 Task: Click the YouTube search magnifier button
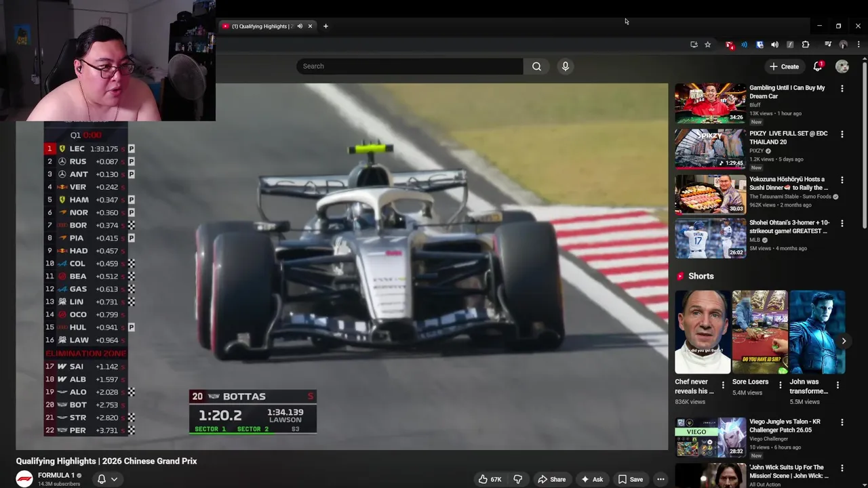click(536, 66)
